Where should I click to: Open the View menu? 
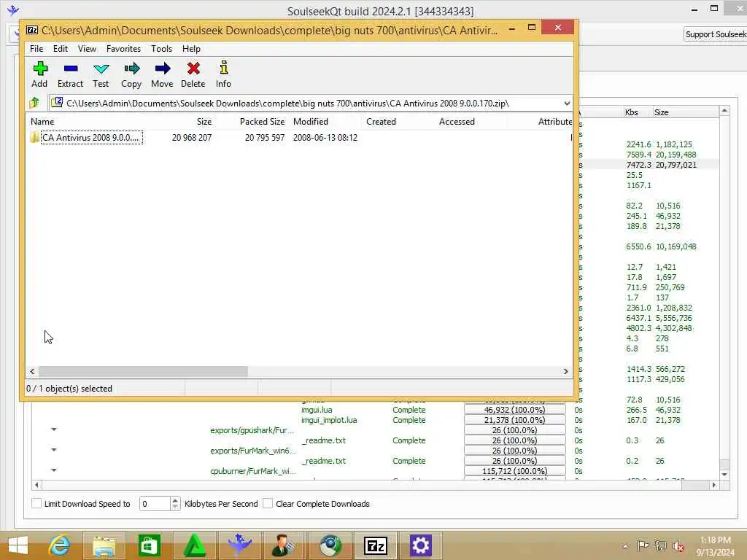click(x=88, y=49)
